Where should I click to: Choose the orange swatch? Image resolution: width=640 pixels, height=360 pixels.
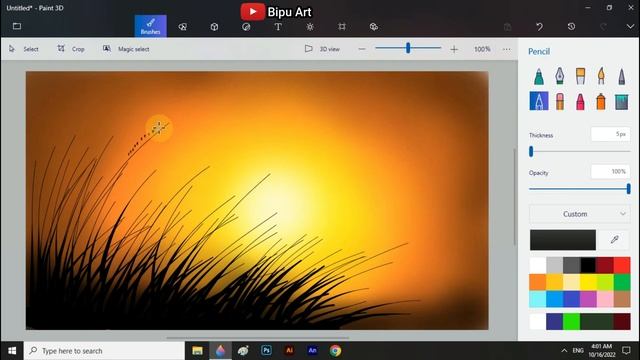pyautogui.click(x=538, y=282)
